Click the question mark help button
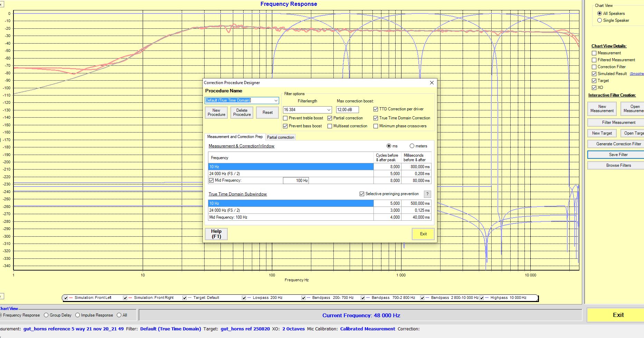 tap(427, 194)
